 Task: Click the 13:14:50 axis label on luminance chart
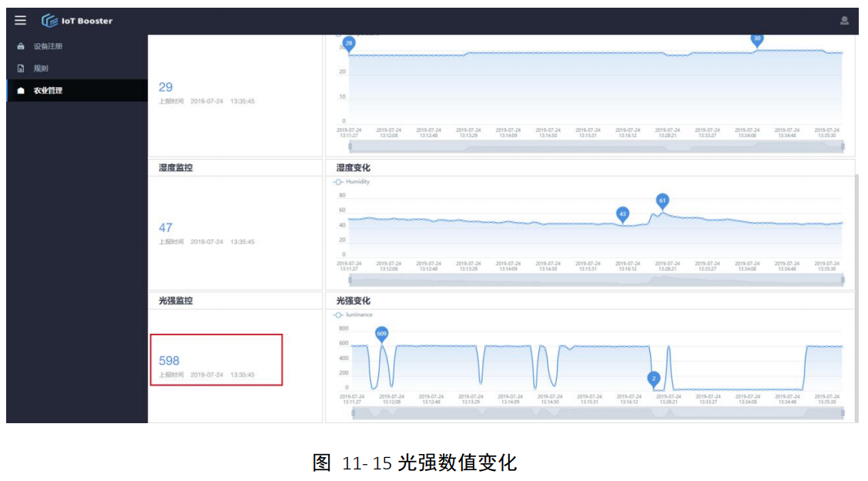[550, 399]
